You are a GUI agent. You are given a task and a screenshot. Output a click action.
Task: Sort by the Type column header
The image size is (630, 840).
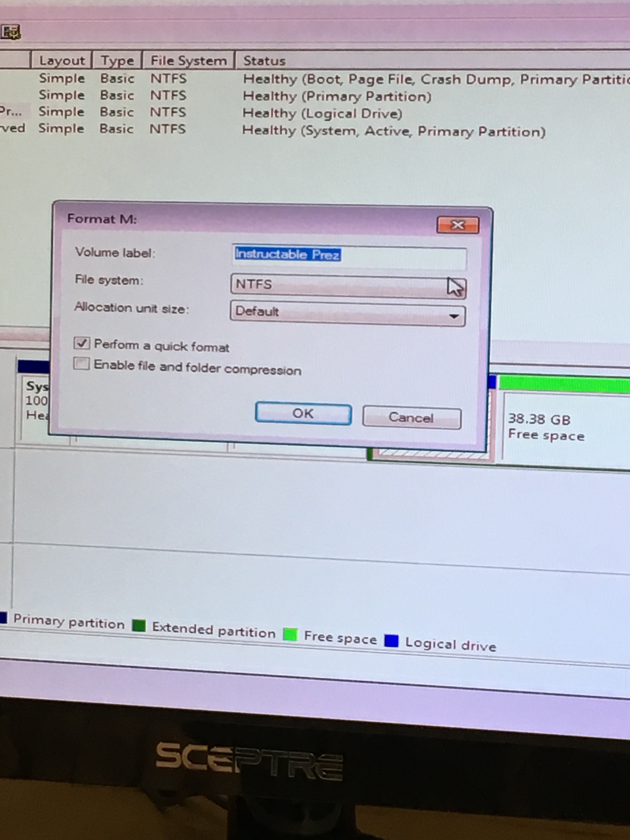117,60
